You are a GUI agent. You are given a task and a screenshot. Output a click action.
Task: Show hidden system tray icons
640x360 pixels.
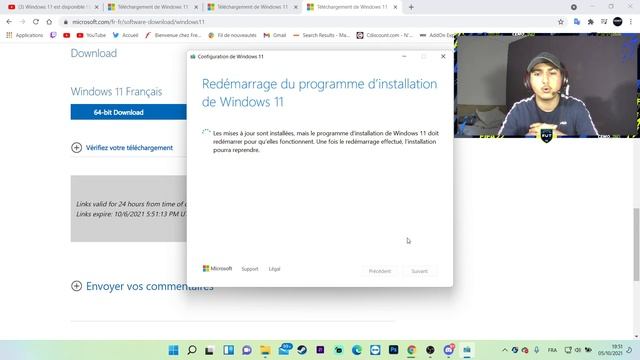505,350
